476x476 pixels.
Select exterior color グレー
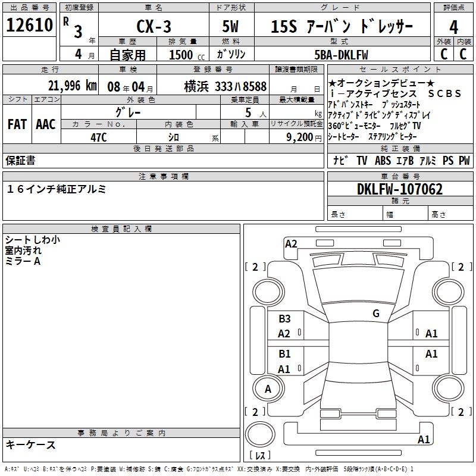(x=128, y=112)
